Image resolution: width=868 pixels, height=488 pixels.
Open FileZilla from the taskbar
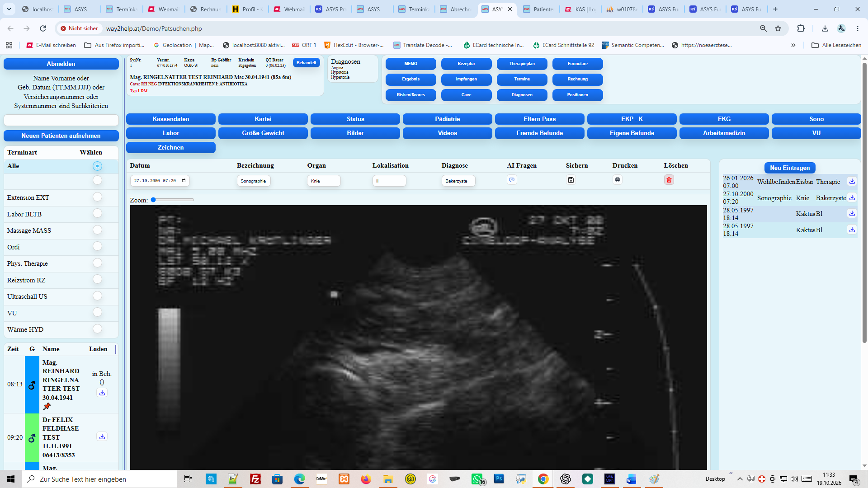255,479
